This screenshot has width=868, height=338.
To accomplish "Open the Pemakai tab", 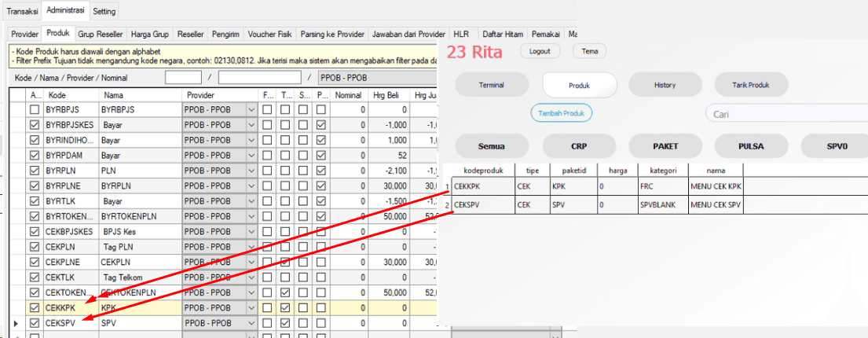I will [x=546, y=35].
